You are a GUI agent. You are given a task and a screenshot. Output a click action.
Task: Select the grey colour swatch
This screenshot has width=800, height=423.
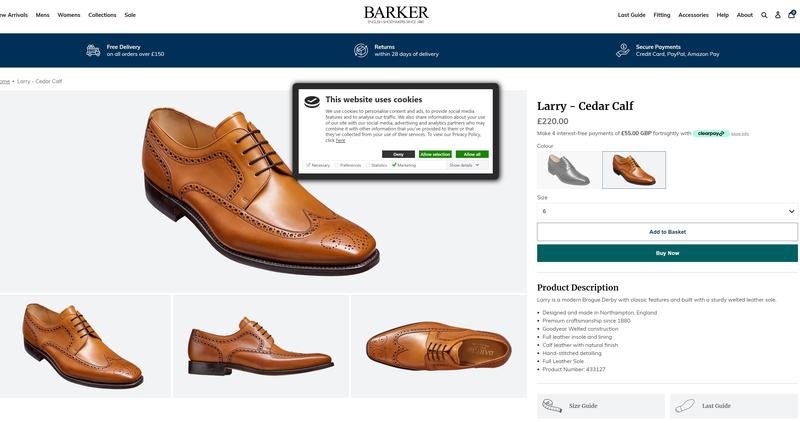[569, 170]
